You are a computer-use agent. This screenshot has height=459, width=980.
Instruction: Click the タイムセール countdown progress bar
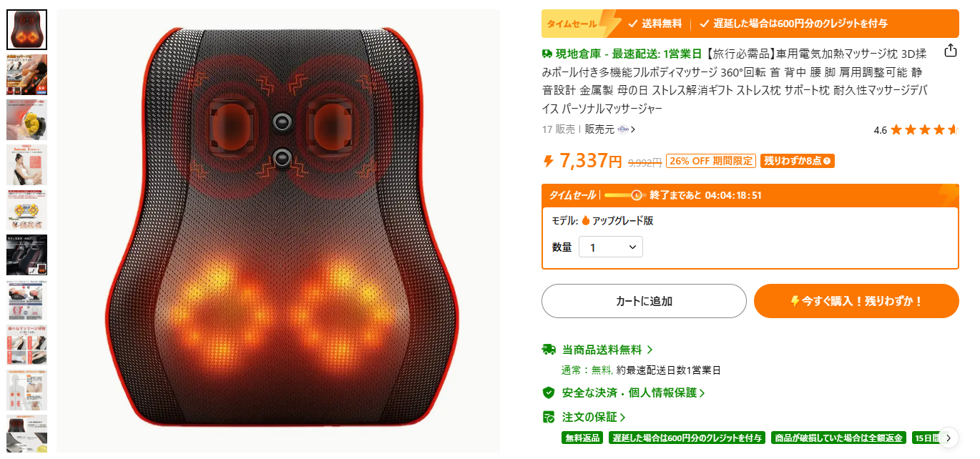pyautogui.click(x=624, y=195)
